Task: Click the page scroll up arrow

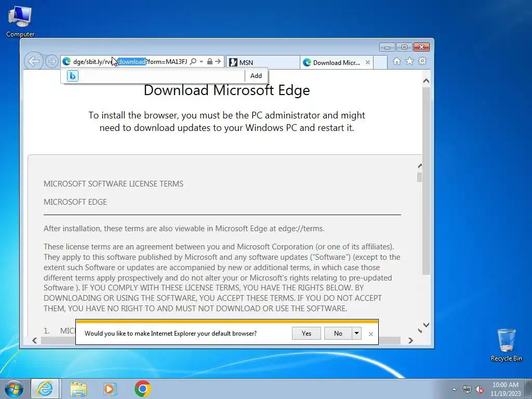Action: coord(426,81)
